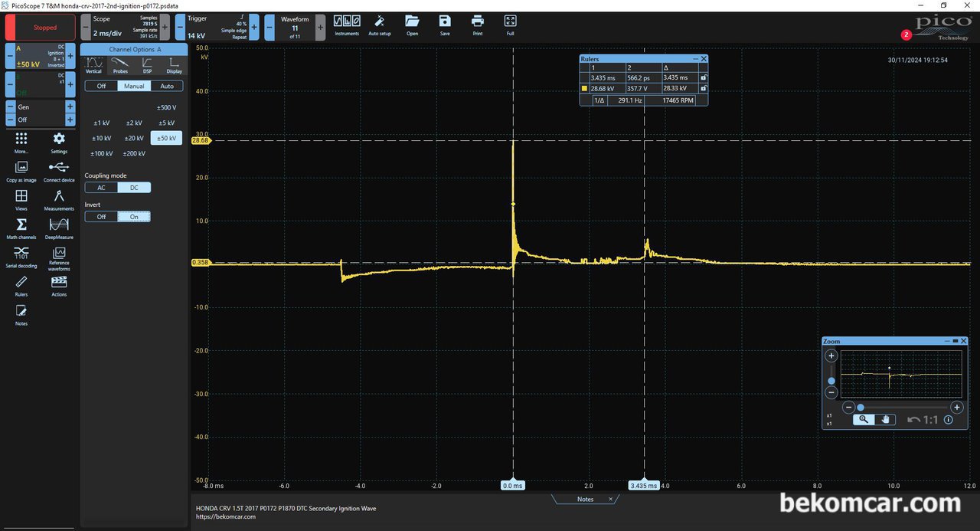
Task: Open the Instruments panel
Action: 347,25
